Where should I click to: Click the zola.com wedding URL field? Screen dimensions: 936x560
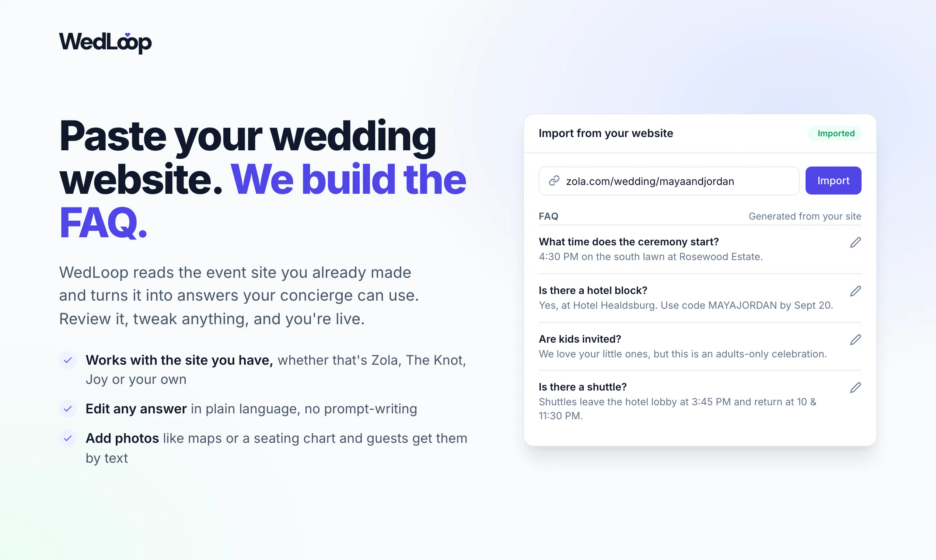tap(669, 181)
